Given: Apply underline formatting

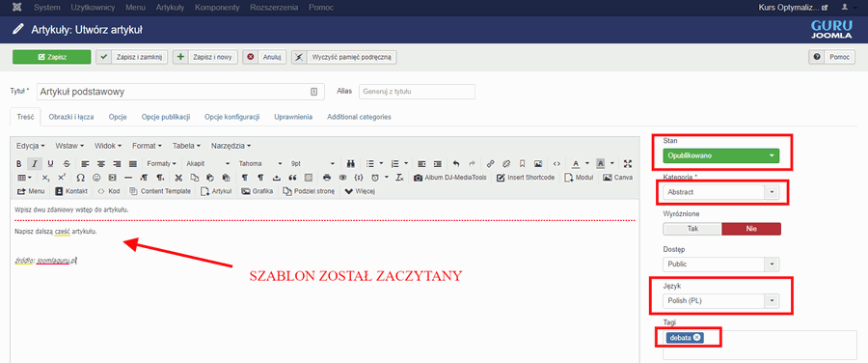Looking at the screenshot, I should tap(50, 163).
